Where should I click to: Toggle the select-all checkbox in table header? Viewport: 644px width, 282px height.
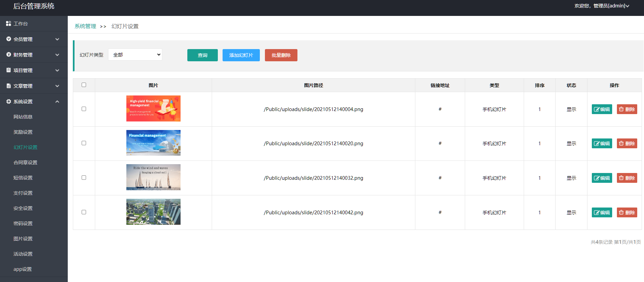(x=84, y=85)
